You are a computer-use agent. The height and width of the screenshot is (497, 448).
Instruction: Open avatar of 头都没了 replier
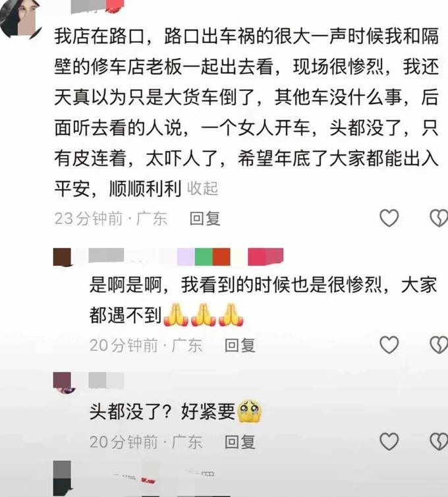point(62,382)
